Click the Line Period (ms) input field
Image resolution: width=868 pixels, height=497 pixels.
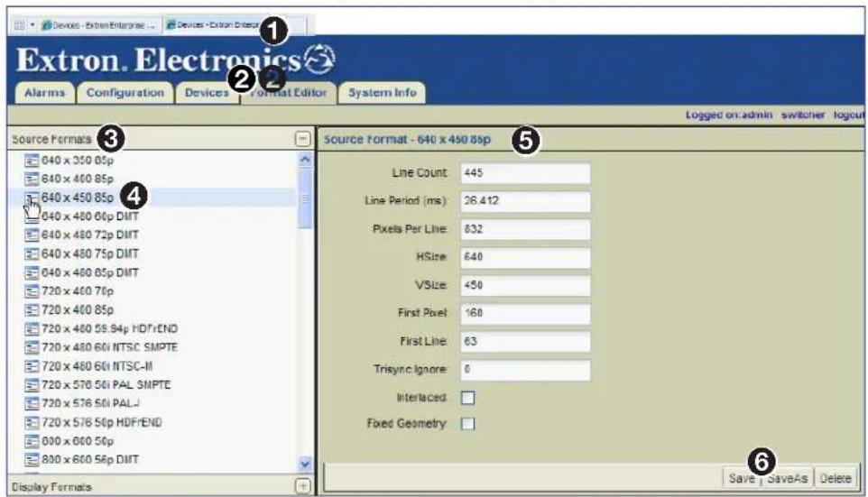tap(525, 201)
